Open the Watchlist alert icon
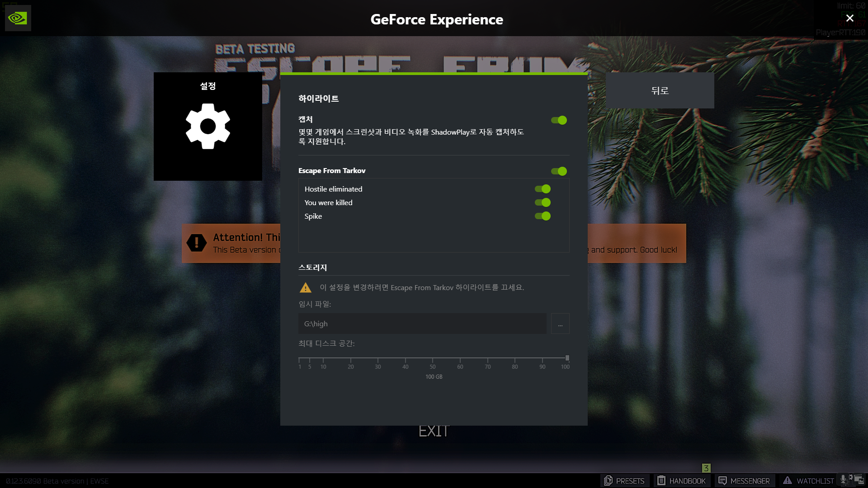 788,481
